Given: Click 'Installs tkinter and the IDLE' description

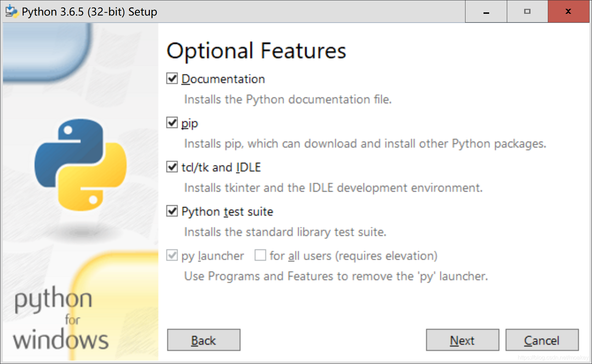Looking at the screenshot, I should pyautogui.click(x=333, y=188).
